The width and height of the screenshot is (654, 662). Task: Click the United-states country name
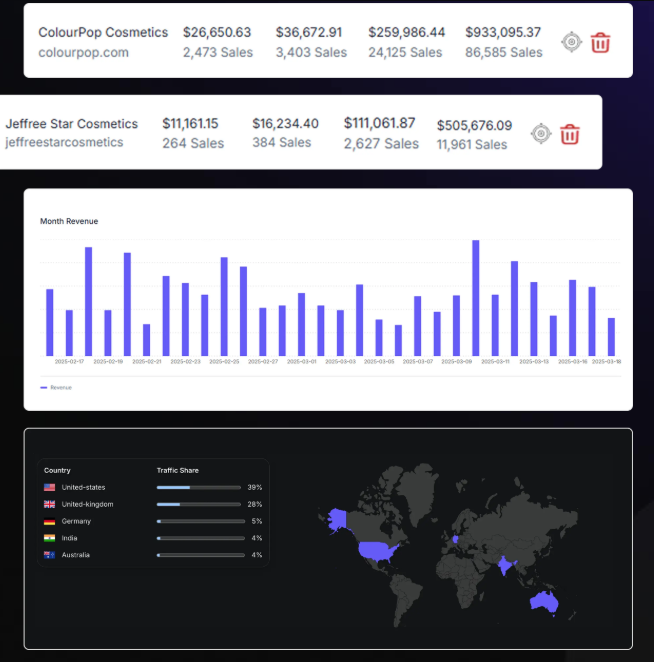tap(83, 487)
